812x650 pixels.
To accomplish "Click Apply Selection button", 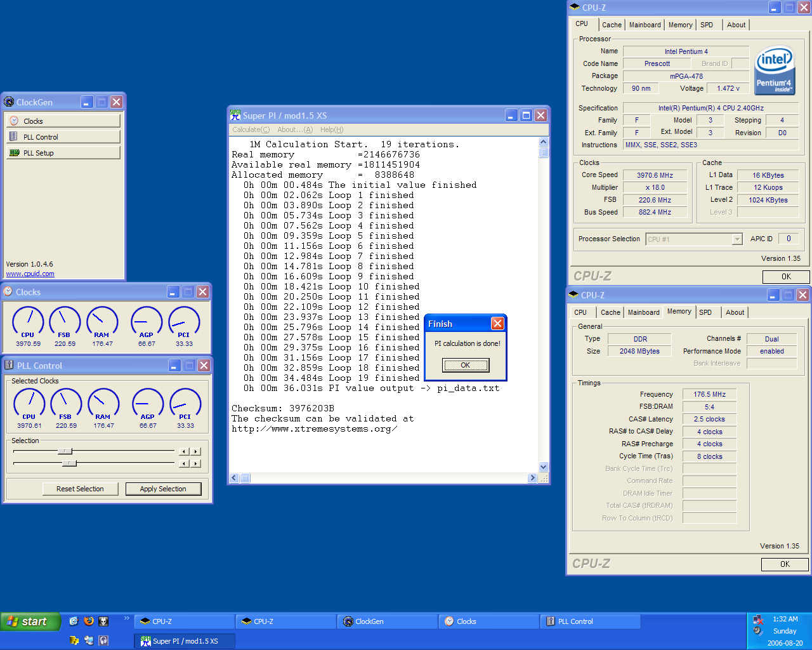I will click(x=163, y=489).
